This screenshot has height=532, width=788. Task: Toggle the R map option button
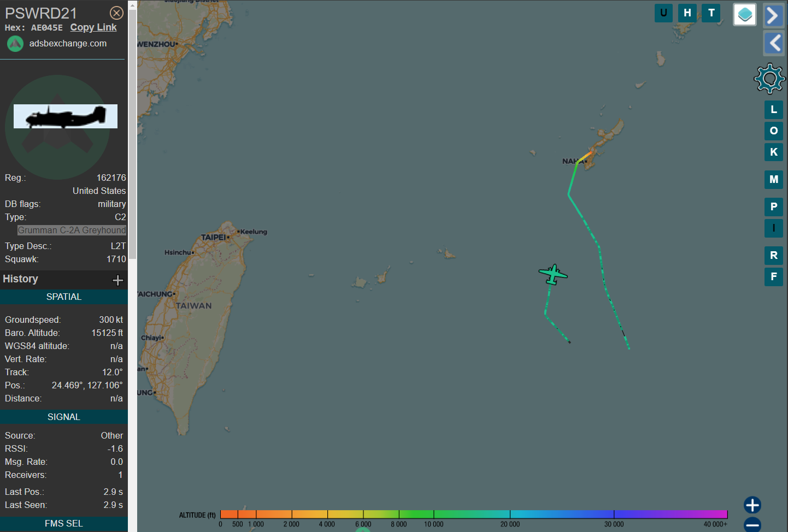point(774,255)
